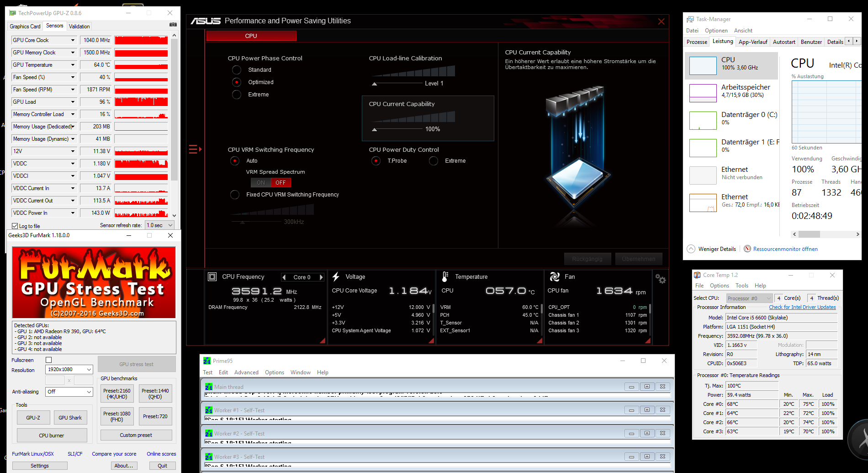This screenshot has width=868, height=473.
Task: Open the GPU Temperature sensor dropdown
Action: click(x=73, y=65)
